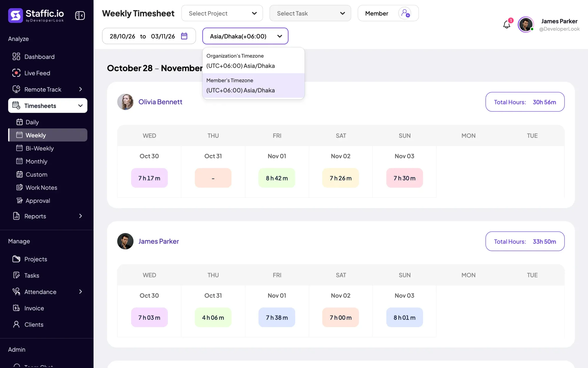Choose Member's Timezone option
The width and height of the screenshot is (588, 368).
(253, 85)
